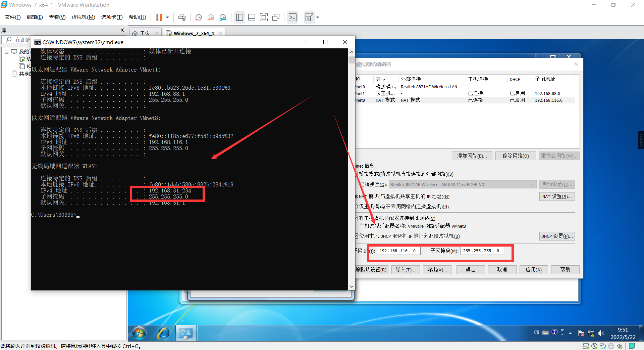644x350 pixels.
Task: Open Internet Explorer from guest taskbar
Action: (x=163, y=333)
